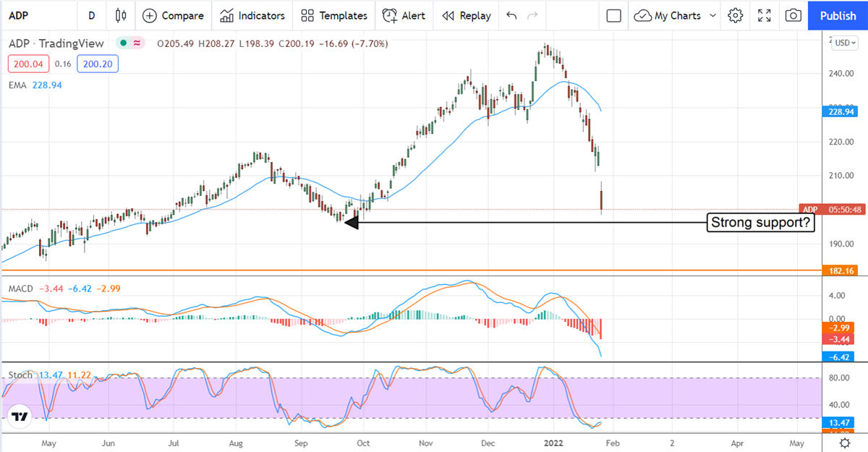This screenshot has height=452, width=868.
Task: Open the Indicators menu
Action: 252,15
